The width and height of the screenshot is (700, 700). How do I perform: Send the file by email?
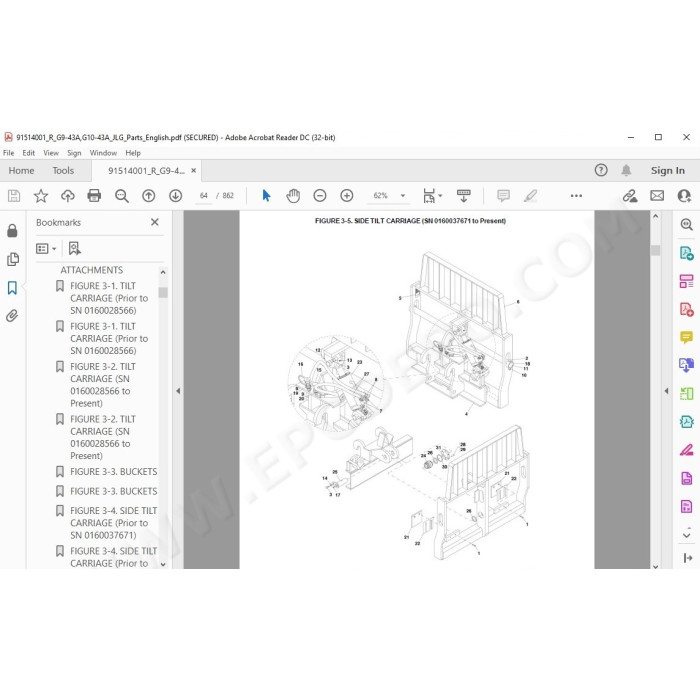coord(657,196)
